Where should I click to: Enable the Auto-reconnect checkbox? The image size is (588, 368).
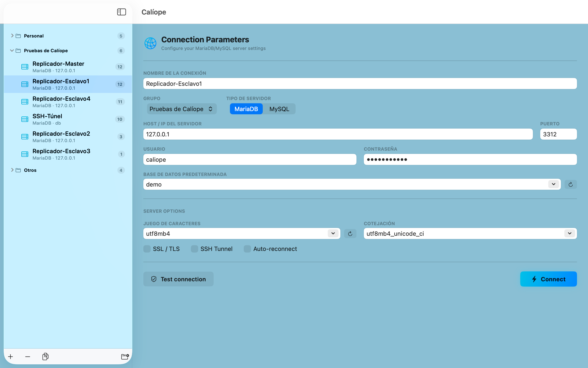pos(247,249)
